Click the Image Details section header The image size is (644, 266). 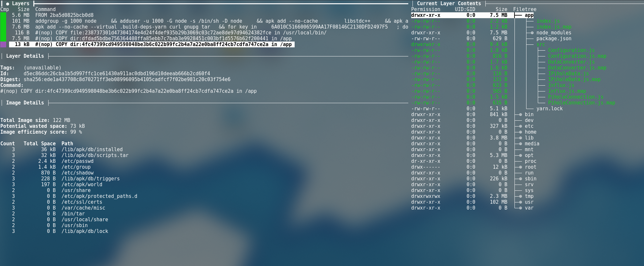click(x=25, y=103)
